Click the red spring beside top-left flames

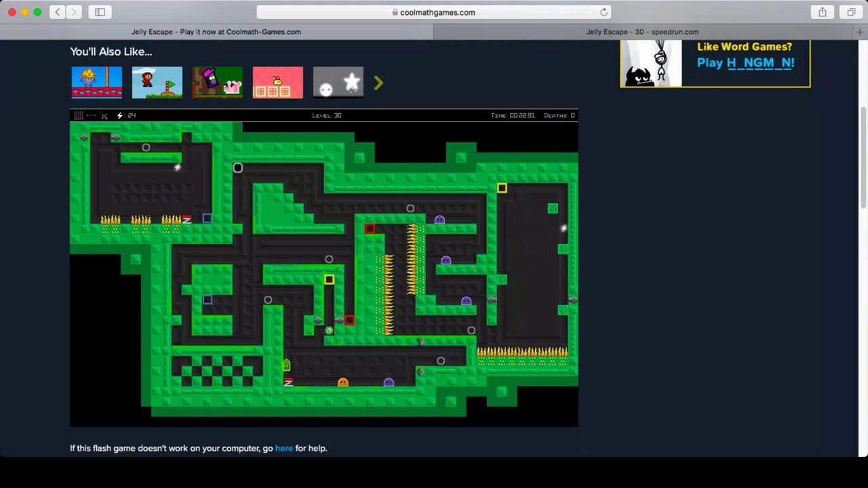186,219
